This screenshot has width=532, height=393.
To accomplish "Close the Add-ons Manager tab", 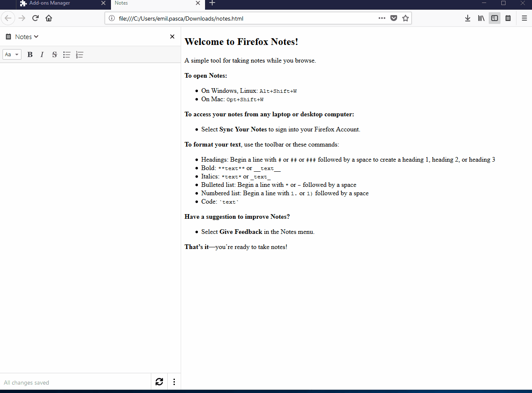I will pyautogui.click(x=103, y=3).
